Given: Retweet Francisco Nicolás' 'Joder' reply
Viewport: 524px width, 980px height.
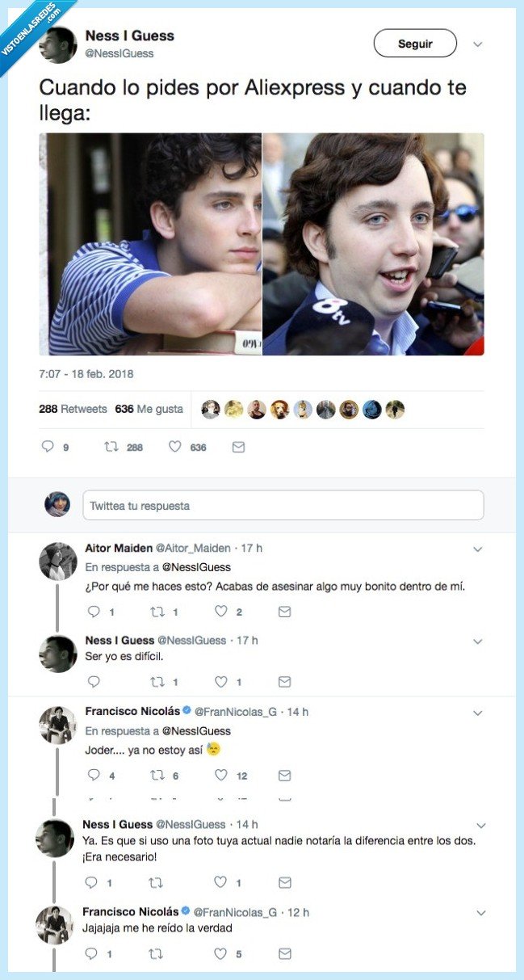Looking at the screenshot, I should click(x=158, y=776).
